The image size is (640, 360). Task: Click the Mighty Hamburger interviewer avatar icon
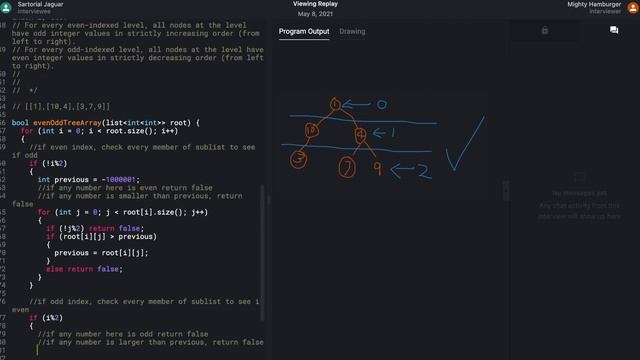point(633,7)
